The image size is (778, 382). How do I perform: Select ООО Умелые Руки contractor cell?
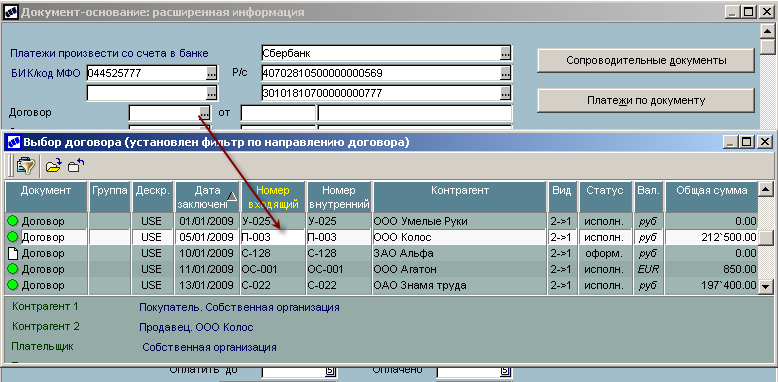[x=460, y=221]
